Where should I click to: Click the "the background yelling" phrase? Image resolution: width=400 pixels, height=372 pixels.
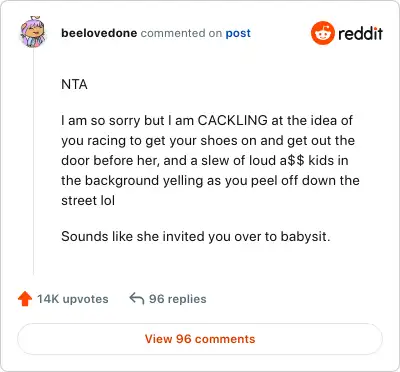coord(132,181)
